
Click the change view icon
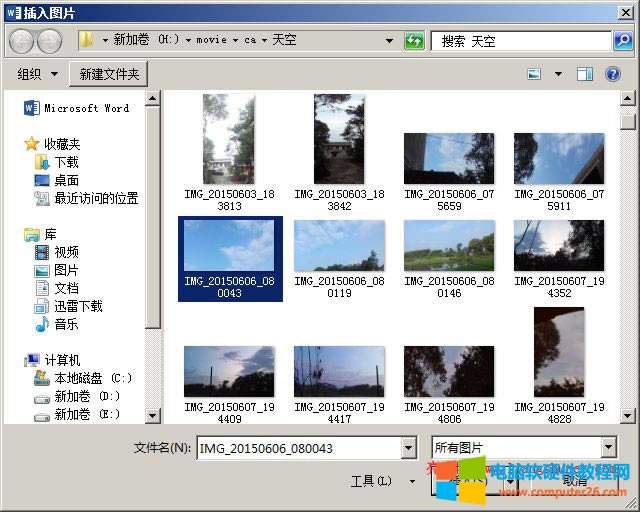point(535,74)
